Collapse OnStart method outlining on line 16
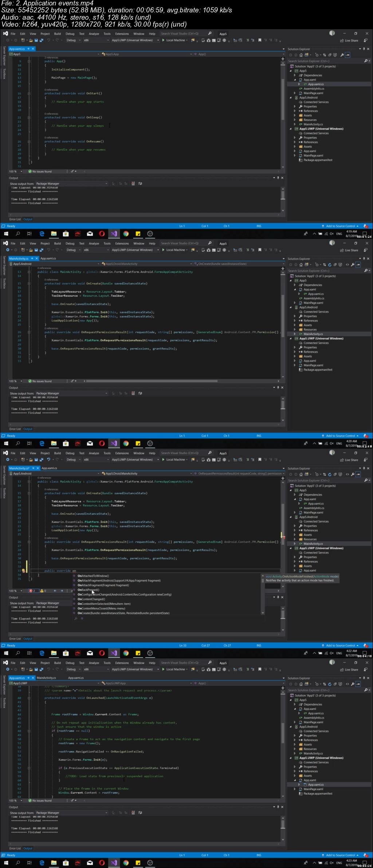Screen dimensions: 373x868 tap(29, 93)
